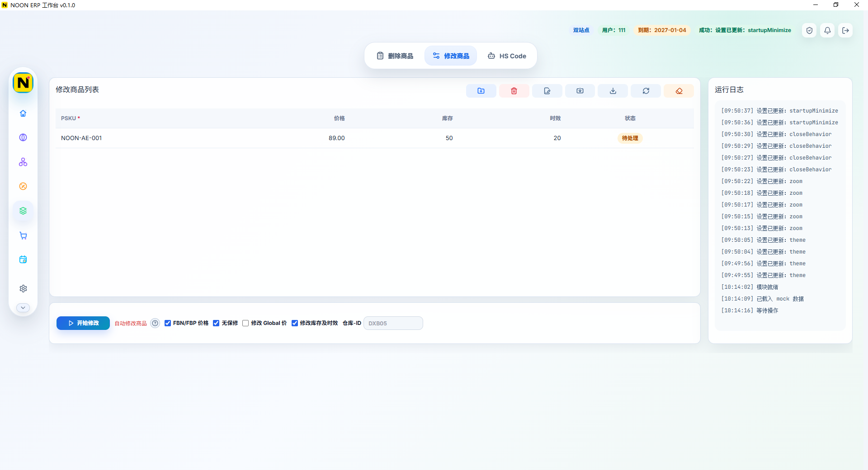Screen dimensions: 868x470
Task: Click the refresh icon in list toolbar
Action: [646, 91]
